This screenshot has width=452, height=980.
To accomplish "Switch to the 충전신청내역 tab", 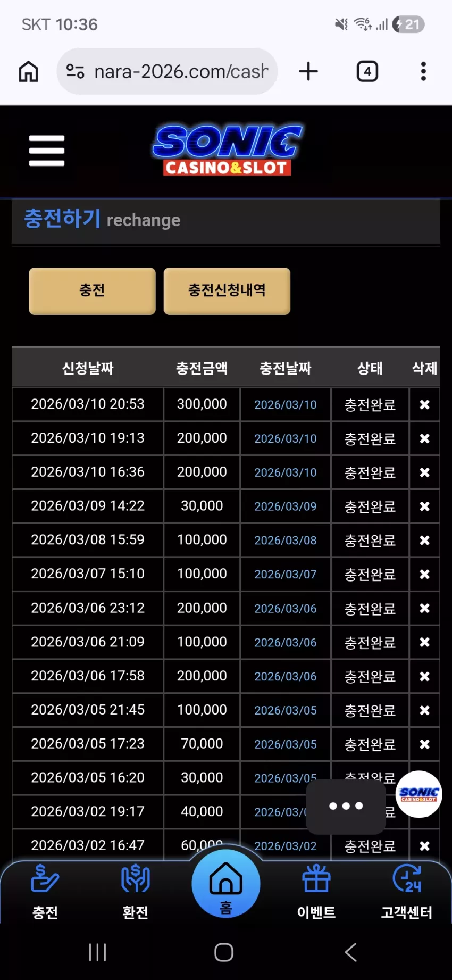I will tap(227, 290).
